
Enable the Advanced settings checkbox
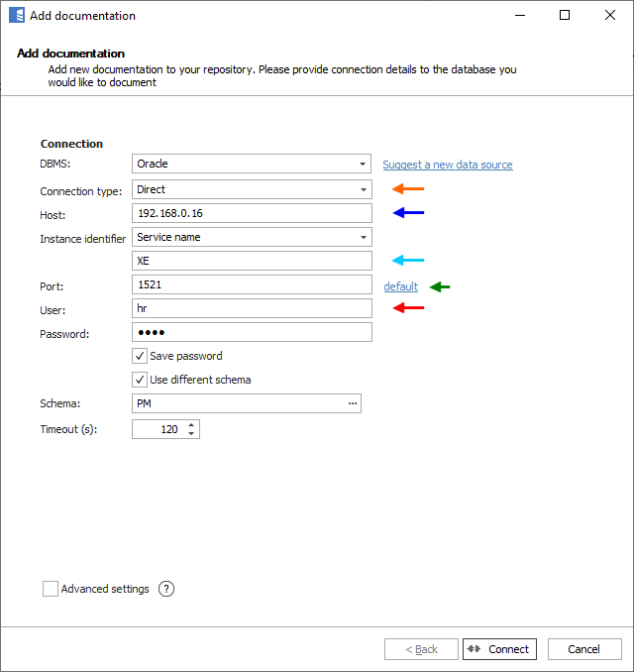[51, 589]
